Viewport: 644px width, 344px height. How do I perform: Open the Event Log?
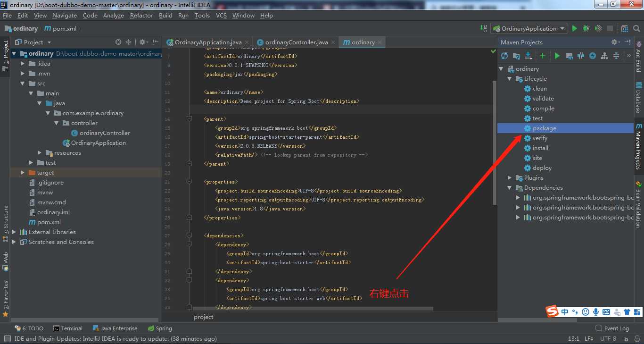[x=612, y=328]
